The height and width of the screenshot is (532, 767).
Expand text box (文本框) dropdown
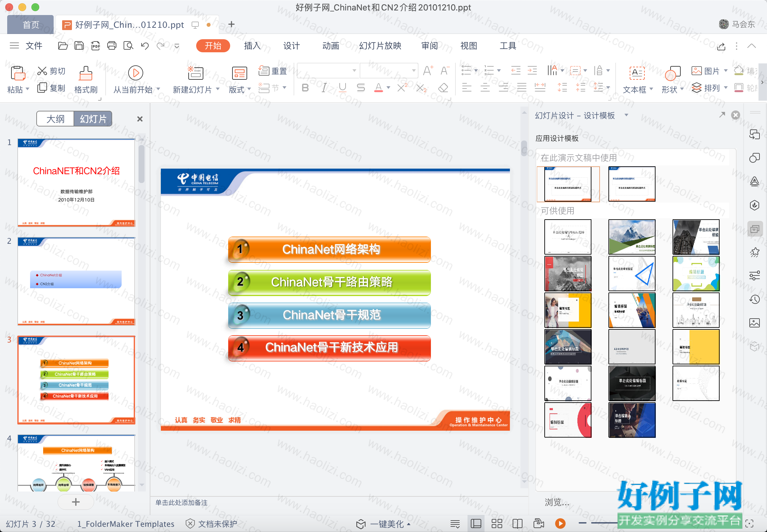(651, 89)
